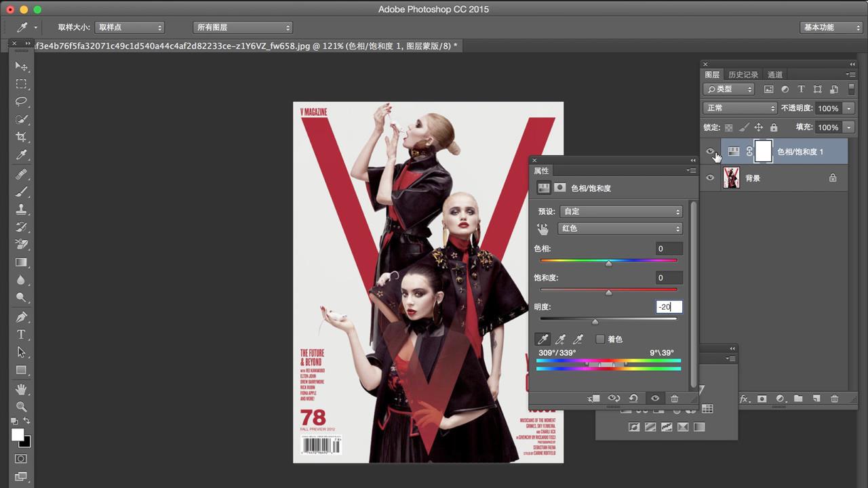The height and width of the screenshot is (488, 868).
Task: Switch to the 历史记录 tab
Action: (743, 75)
